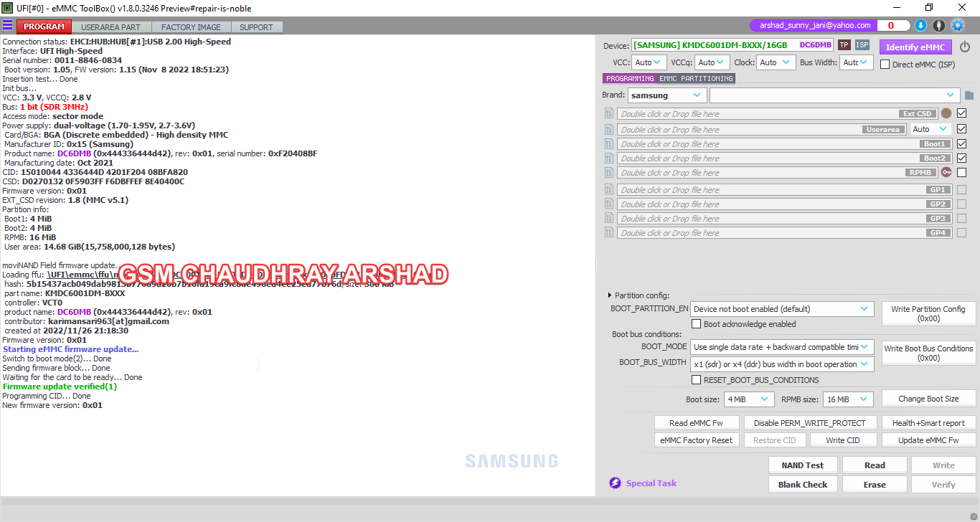Click the ISP badge next to device
The width and height of the screenshot is (980, 522).
(862, 45)
